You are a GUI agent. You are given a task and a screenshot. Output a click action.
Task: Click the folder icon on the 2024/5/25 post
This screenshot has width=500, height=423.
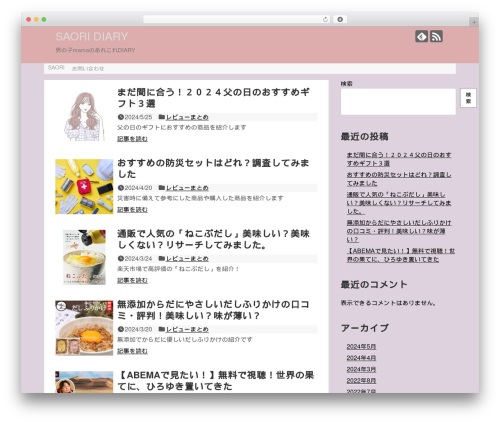(x=162, y=117)
